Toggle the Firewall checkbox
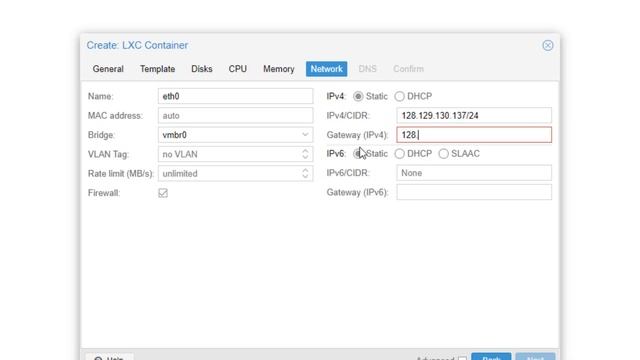This screenshot has width=640, height=360. [163, 193]
